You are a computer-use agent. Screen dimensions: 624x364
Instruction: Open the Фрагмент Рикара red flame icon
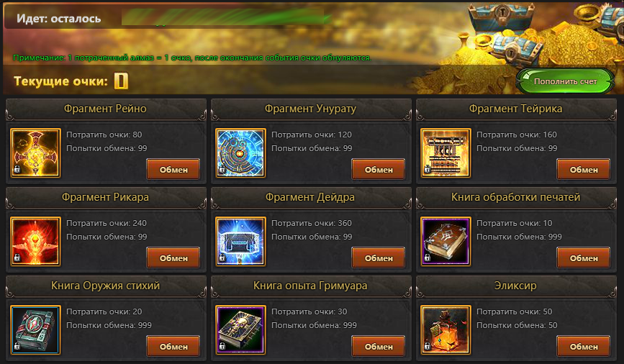pyautogui.click(x=35, y=242)
